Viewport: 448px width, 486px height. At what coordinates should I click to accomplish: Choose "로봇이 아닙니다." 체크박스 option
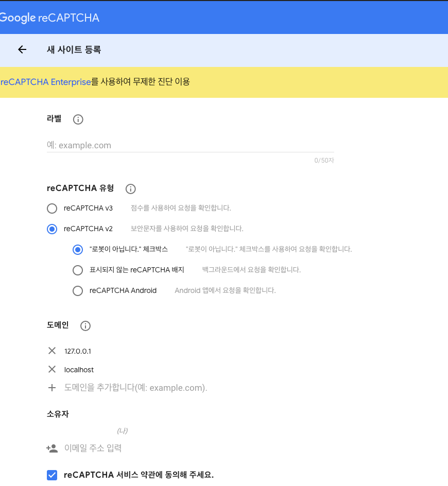[x=78, y=250]
